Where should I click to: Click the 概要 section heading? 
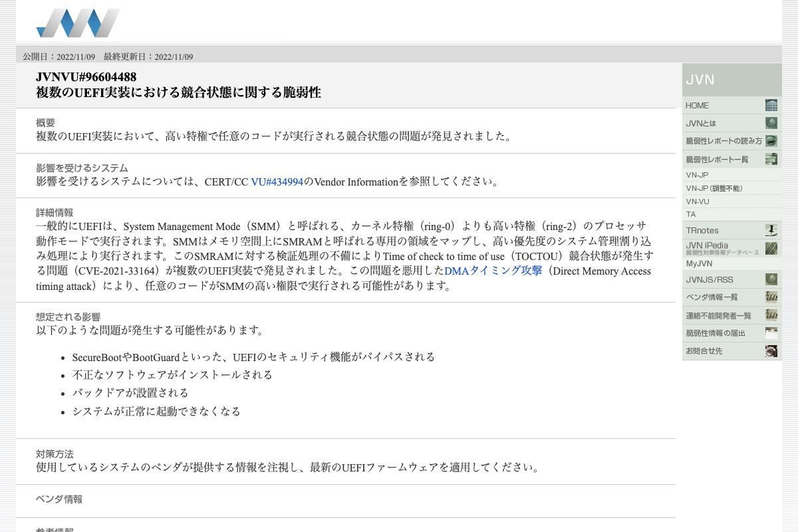pos(45,122)
